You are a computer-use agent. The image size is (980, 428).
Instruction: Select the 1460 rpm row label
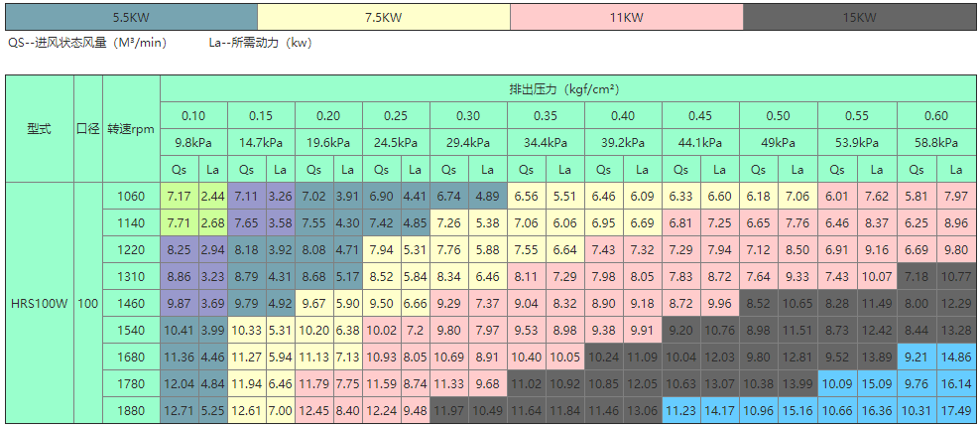click(132, 303)
